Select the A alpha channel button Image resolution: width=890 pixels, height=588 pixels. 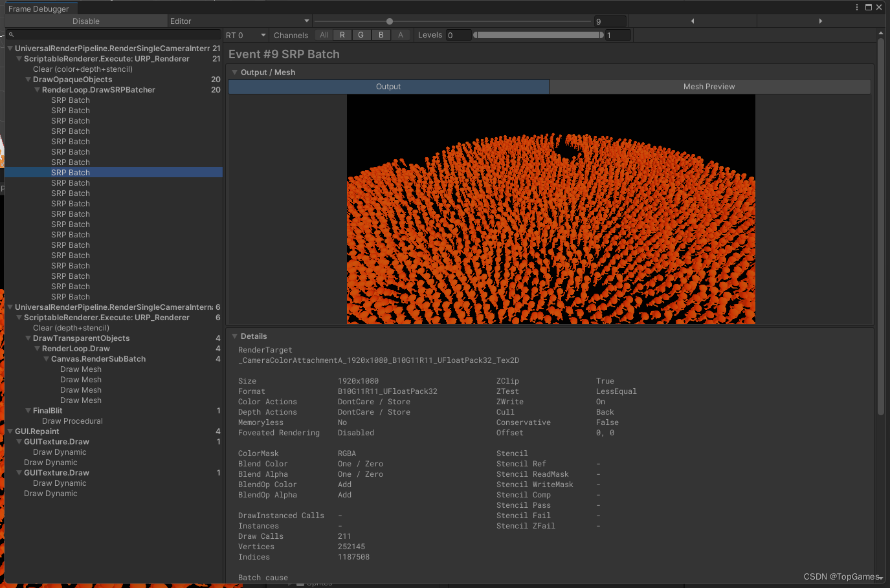pos(401,35)
